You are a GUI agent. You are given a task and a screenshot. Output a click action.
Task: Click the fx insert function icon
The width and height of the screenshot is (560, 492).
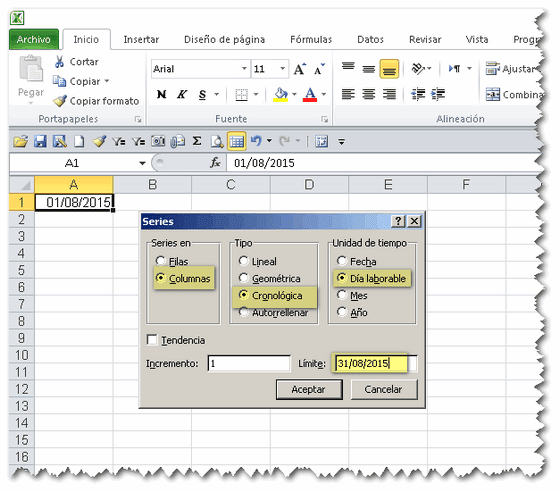point(215,163)
